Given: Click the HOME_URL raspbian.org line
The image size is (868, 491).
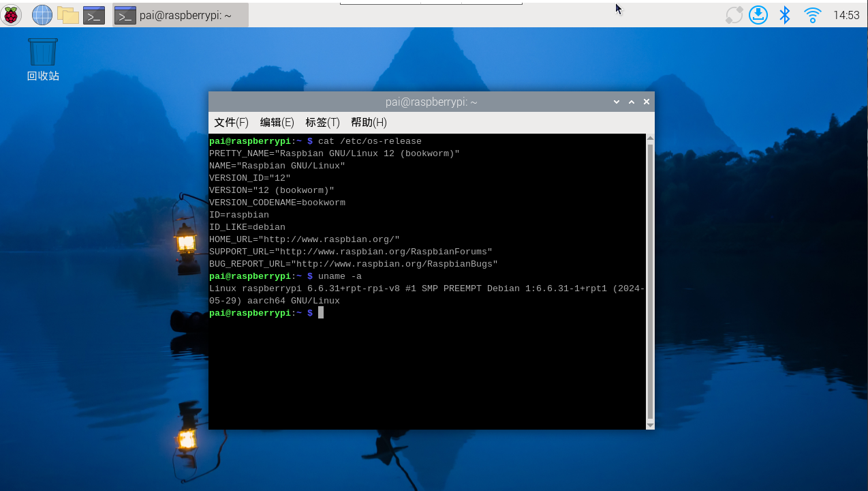Looking at the screenshot, I should click(305, 239).
